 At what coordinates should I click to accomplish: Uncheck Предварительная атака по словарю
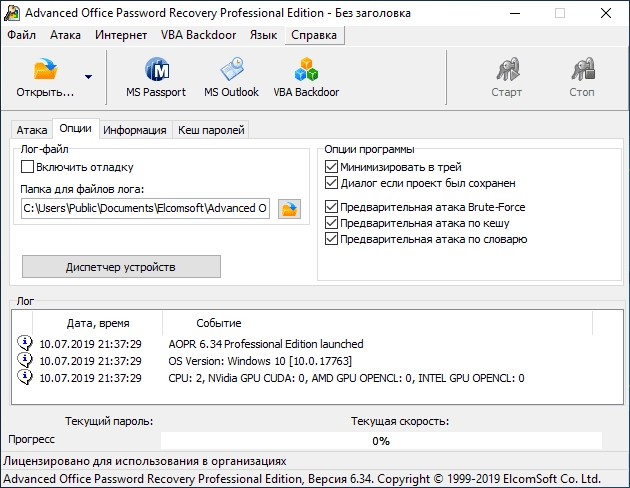click(331, 239)
